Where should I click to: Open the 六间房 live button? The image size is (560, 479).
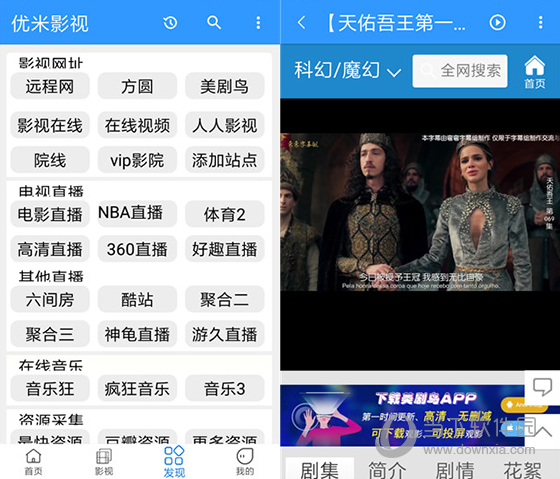coord(50,299)
